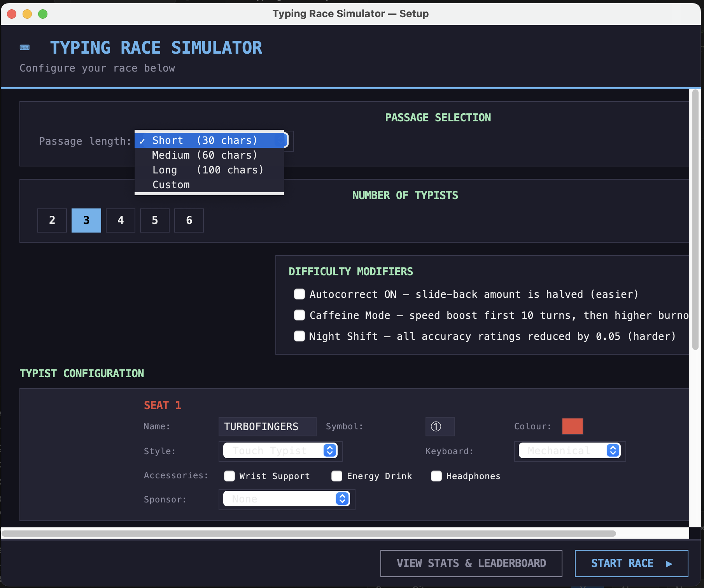Click the Start Race button
Image resolution: width=704 pixels, height=588 pixels.
point(632,563)
